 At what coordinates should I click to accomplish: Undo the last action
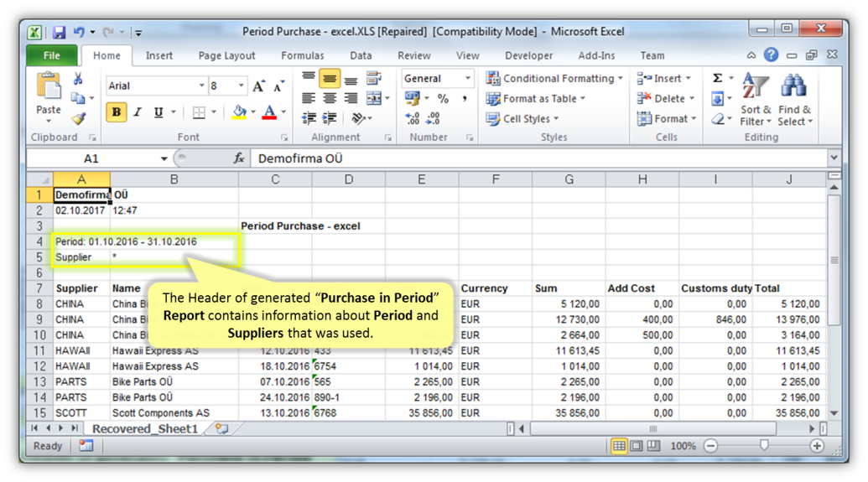click(79, 32)
